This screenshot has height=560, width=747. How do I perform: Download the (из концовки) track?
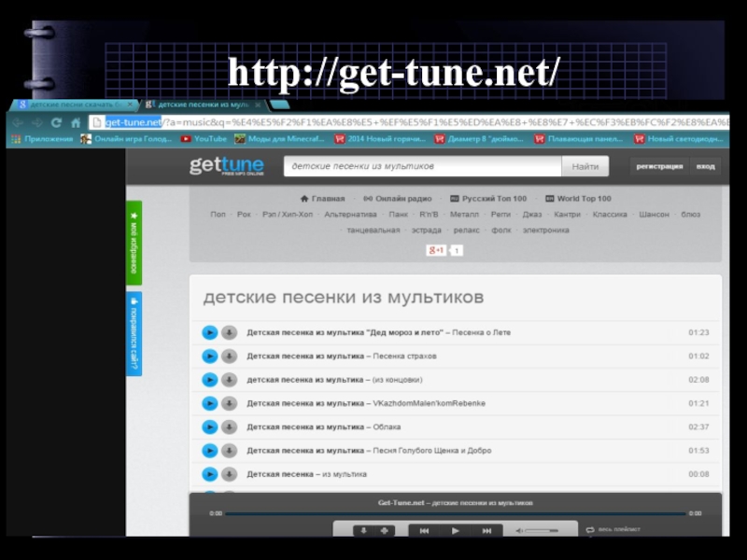click(229, 380)
